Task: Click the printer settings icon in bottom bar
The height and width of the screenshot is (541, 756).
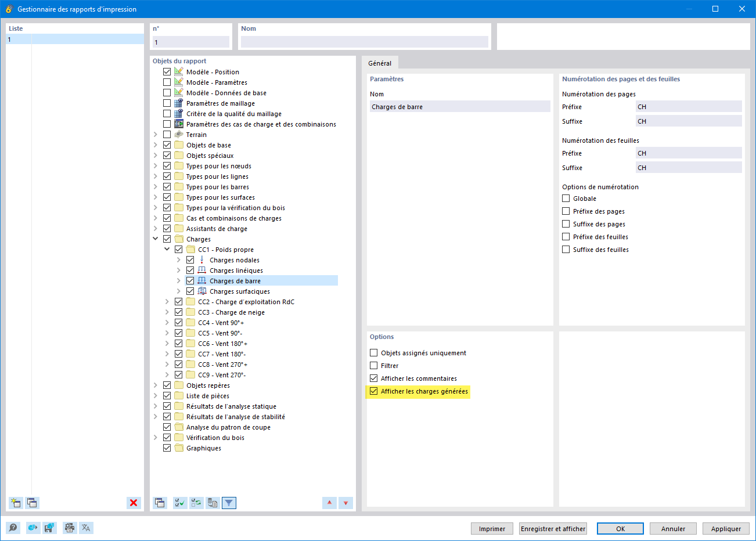Action: pyautogui.click(x=70, y=528)
